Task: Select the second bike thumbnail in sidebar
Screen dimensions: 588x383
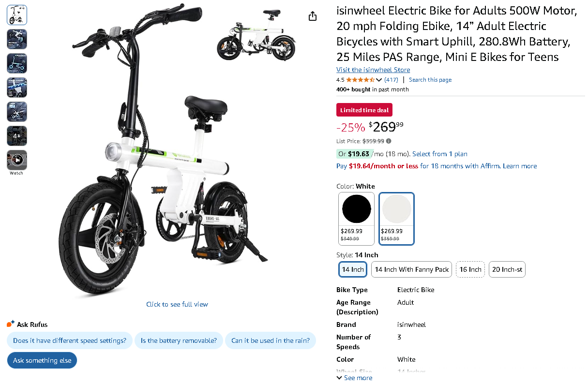Action: 16,39
